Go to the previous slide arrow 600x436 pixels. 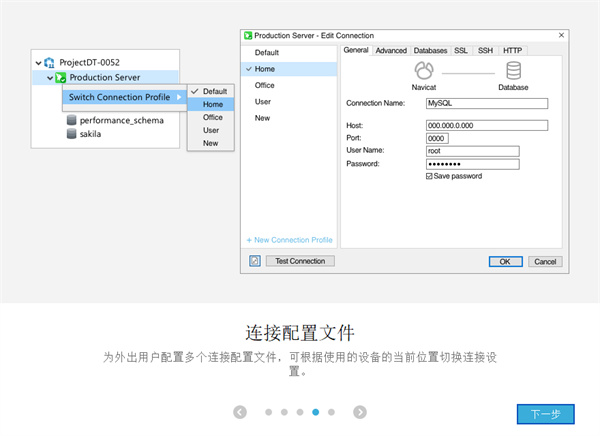pyautogui.click(x=240, y=412)
